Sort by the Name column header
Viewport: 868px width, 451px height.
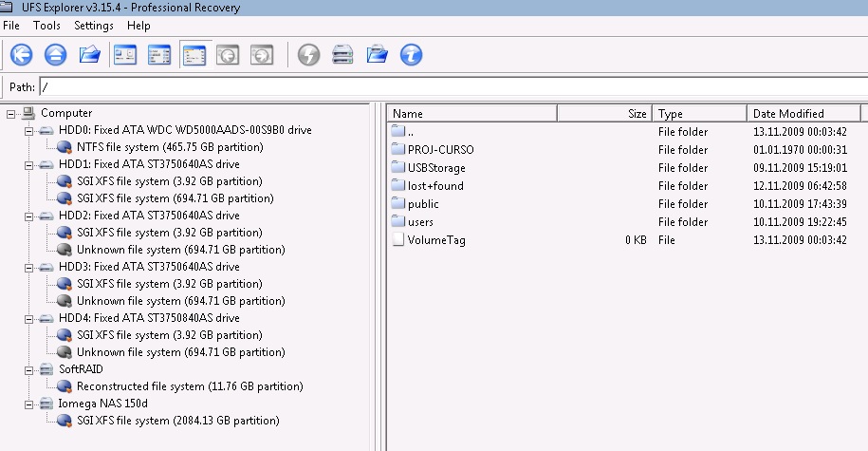point(471,114)
